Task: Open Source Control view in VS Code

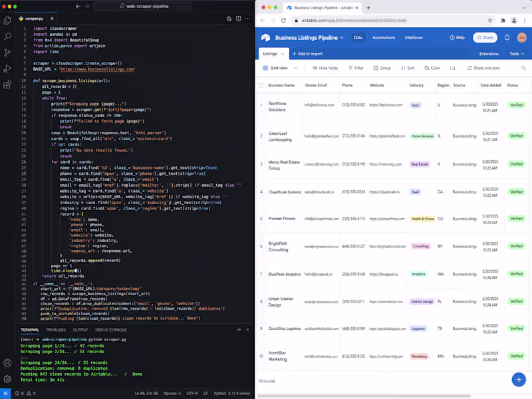Action: [x=7, y=53]
